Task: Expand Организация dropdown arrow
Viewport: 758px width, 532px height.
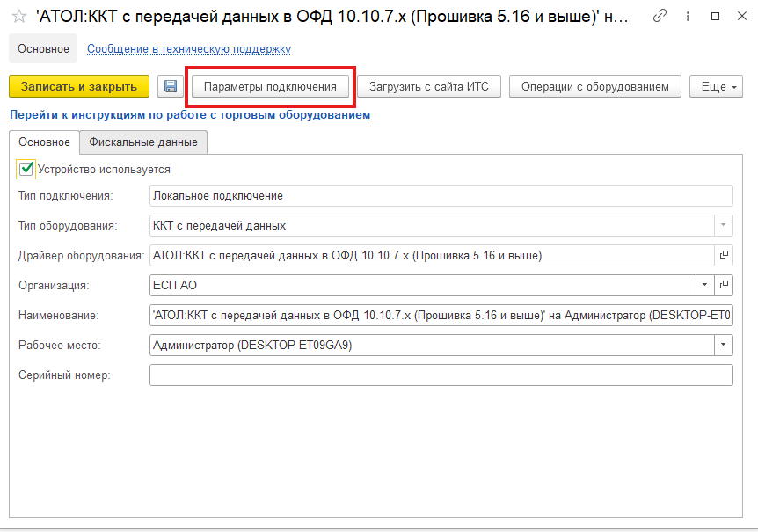Action: [705, 285]
